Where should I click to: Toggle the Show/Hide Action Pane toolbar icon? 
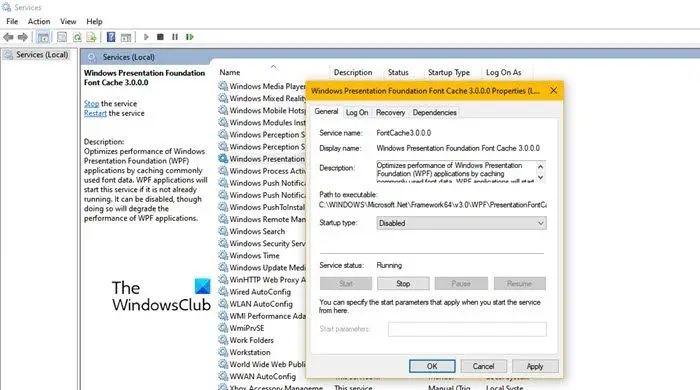(126, 37)
